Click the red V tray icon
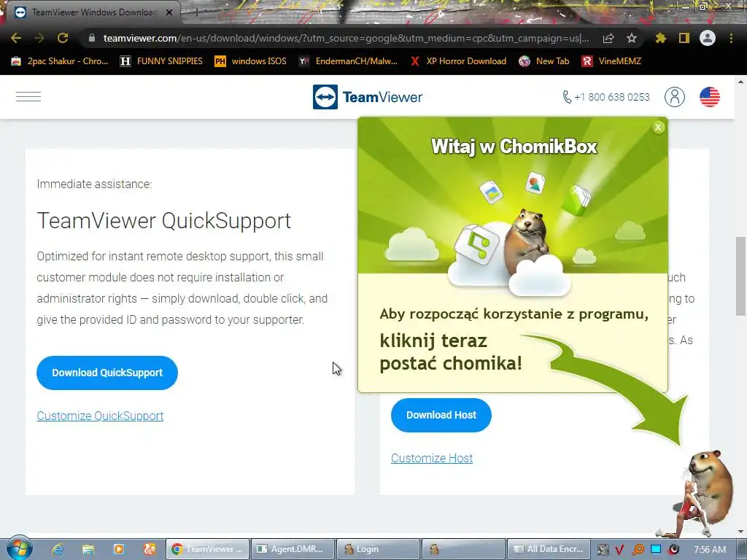 click(619, 550)
